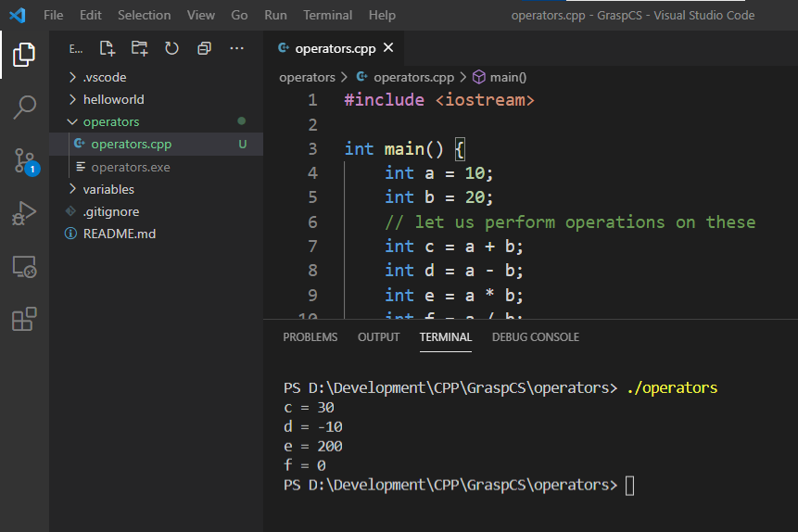Place cursor on 'int b = 20;' line
Image resolution: width=798 pixels, height=532 pixels.
tap(438, 197)
